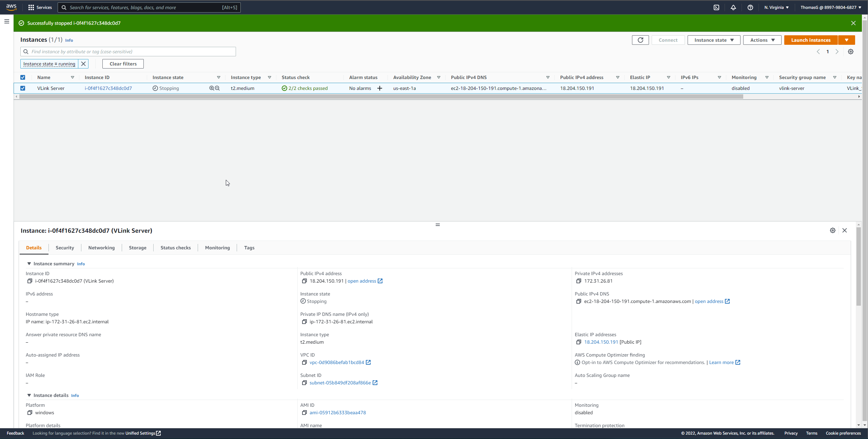
Task: Copy the Instance ID in details
Action: click(30, 281)
